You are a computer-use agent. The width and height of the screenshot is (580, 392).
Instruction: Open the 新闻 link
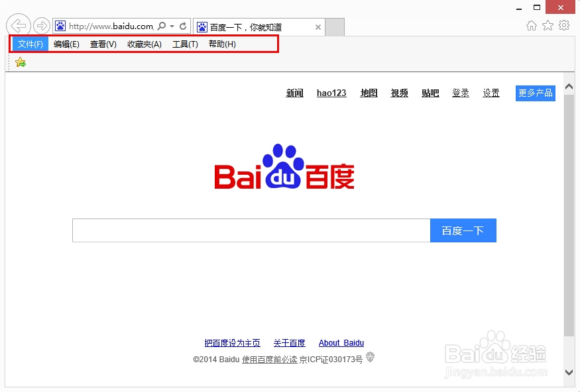pyautogui.click(x=294, y=93)
